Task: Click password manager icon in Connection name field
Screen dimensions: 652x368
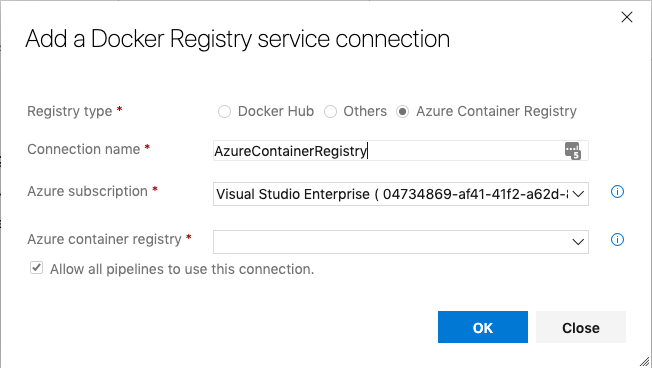Action: coord(573,151)
